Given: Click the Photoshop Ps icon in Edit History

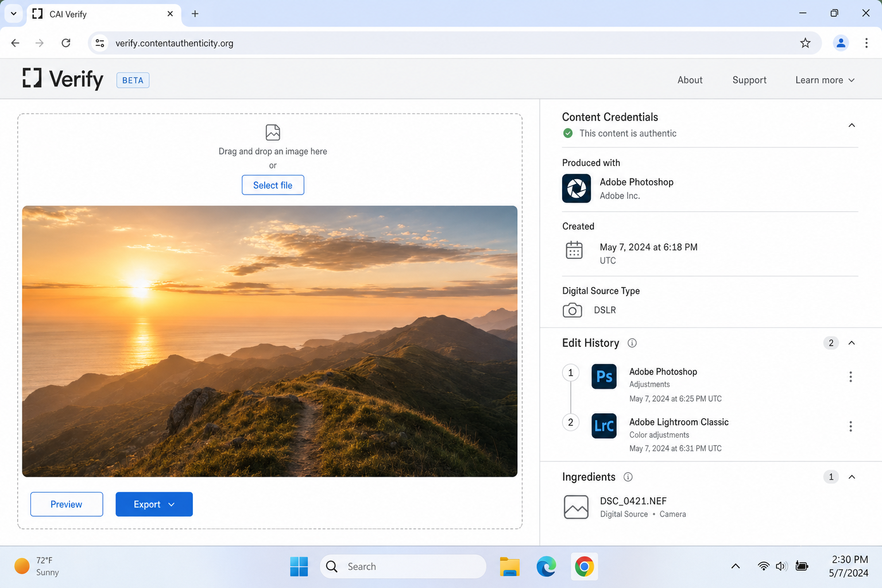Looking at the screenshot, I should pyautogui.click(x=604, y=376).
